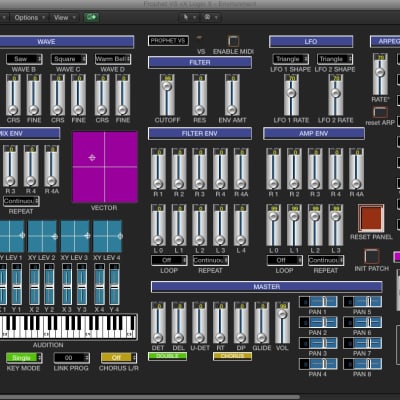Open the WAVE D Warm Bell dropdown
Screen dimensions: 400x400
(x=113, y=59)
